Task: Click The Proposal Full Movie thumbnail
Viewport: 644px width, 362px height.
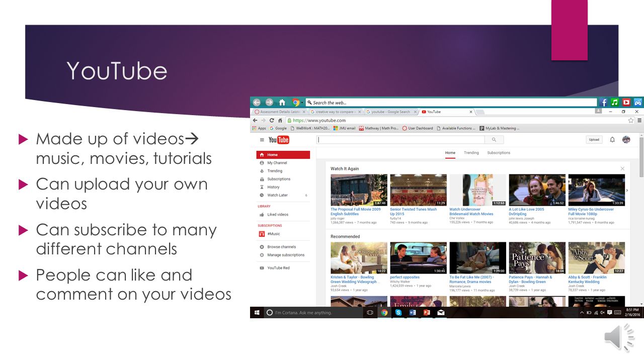Action: (x=359, y=190)
